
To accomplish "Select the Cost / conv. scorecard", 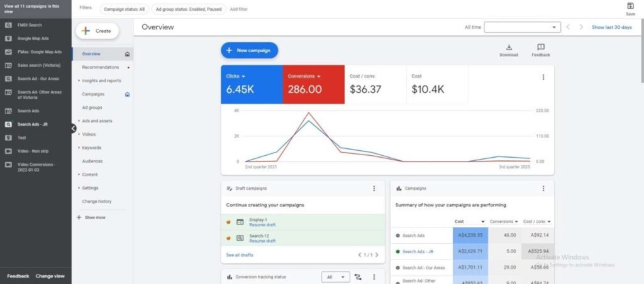I will pyautogui.click(x=375, y=85).
